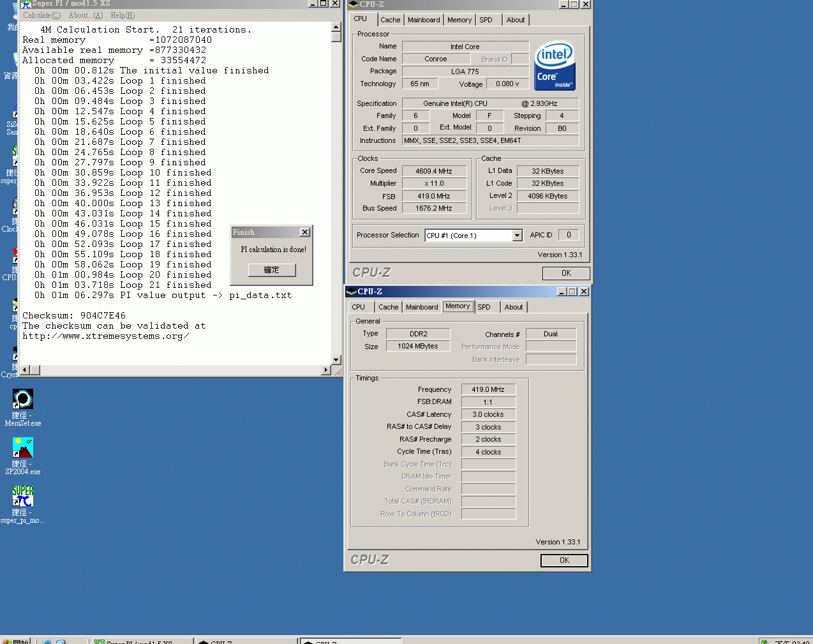Viewport: 813px width, 644px height.
Task: Switch to Cache tab in upper CPU-Z
Action: [391, 20]
